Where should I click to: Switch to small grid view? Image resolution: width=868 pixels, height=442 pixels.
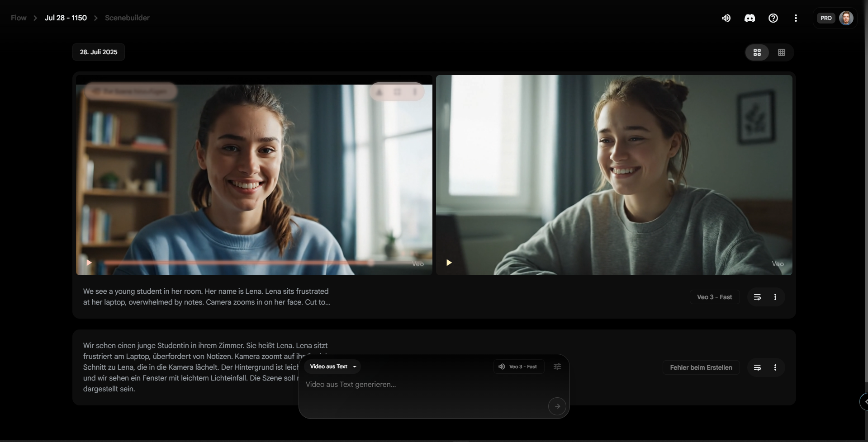pyautogui.click(x=781, y=52)
